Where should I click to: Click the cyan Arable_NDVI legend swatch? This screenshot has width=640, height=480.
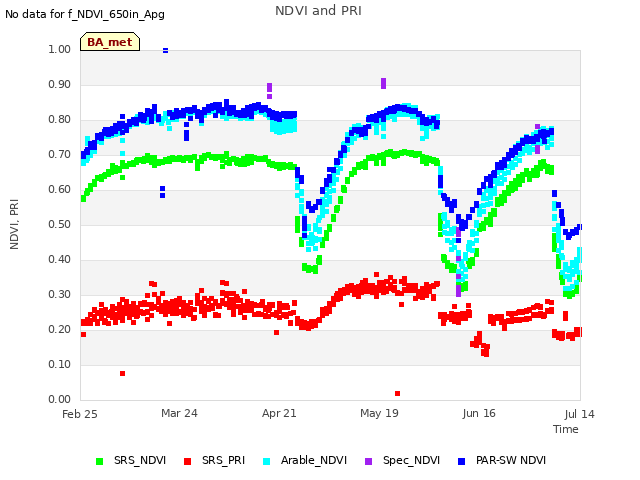(x=267, y=461)
